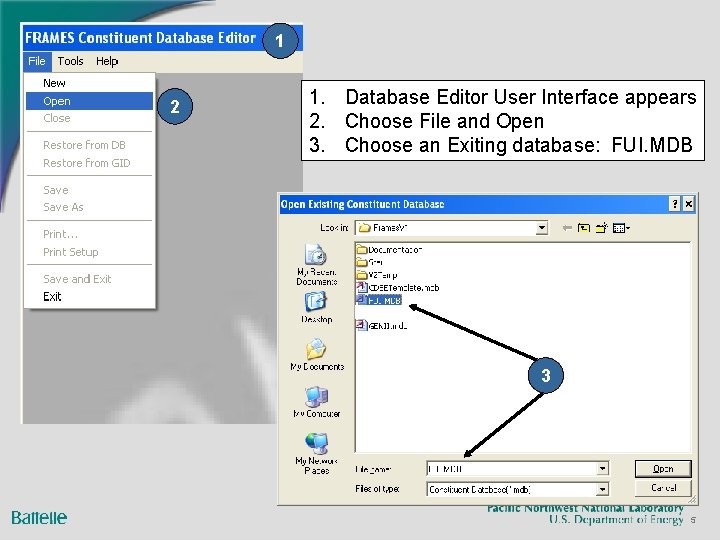720x540 pixels.
Task: Open My Network Places in the places bar
Action: click(317, 454)
